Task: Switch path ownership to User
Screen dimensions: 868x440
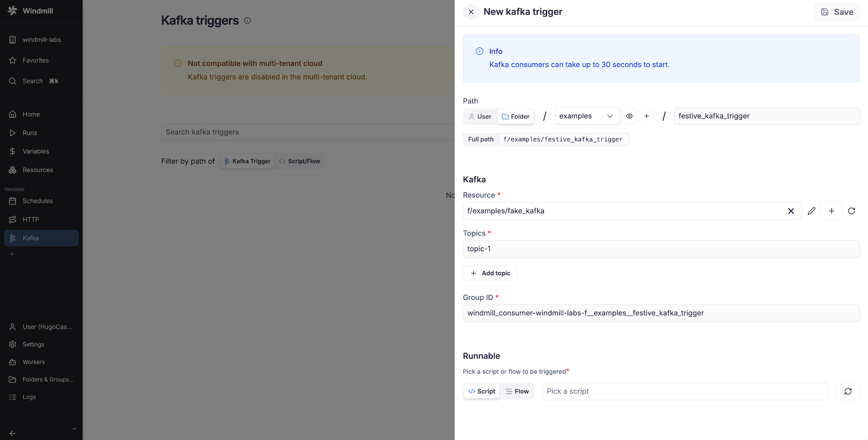Action: pos(480,116)
